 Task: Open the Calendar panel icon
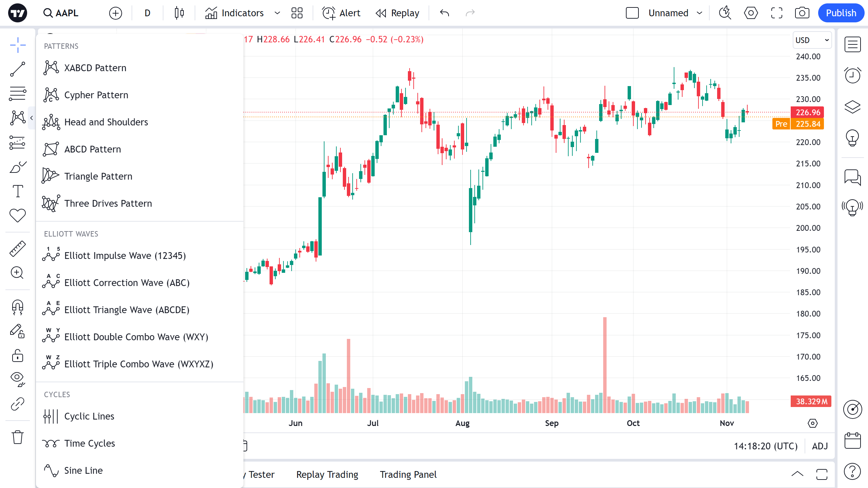(x=852, y=441)
